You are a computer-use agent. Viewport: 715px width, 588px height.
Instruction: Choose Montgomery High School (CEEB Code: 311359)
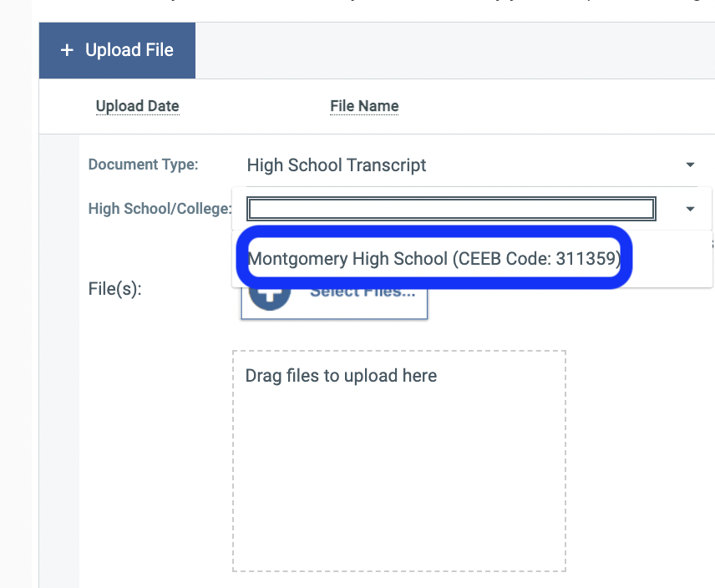tap(434, 259)
